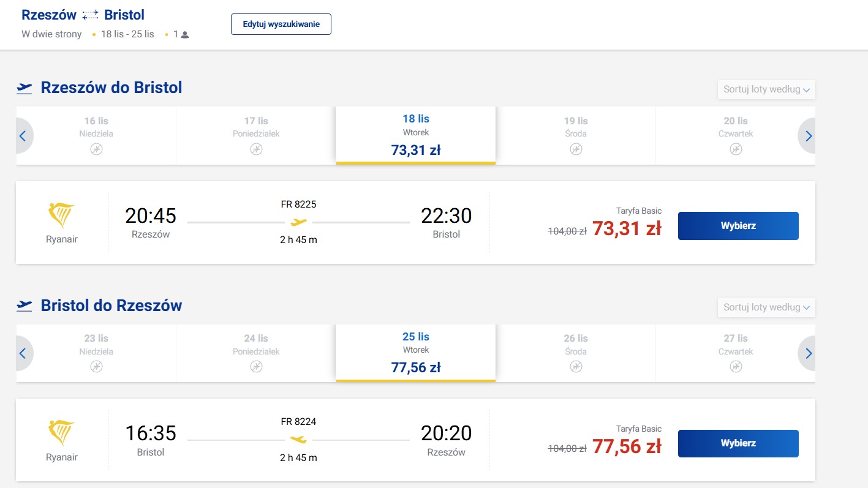The width and height of the screenshot is (868, 488).
Task: Open outbound Sortuj loty według dropdown
Action: 766,89
